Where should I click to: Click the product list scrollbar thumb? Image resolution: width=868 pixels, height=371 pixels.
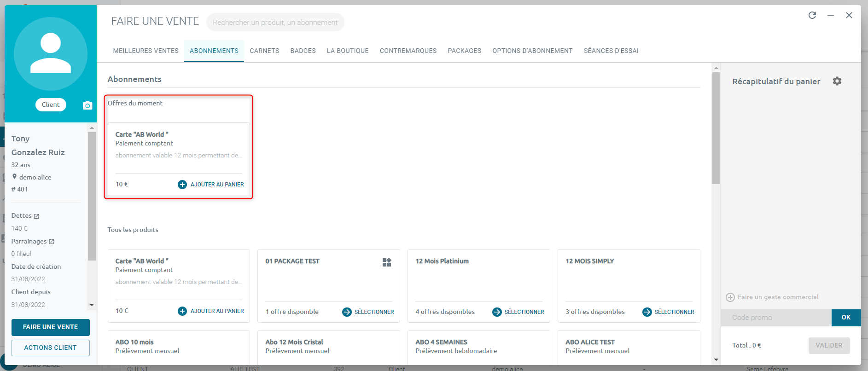tap(716, 128)
